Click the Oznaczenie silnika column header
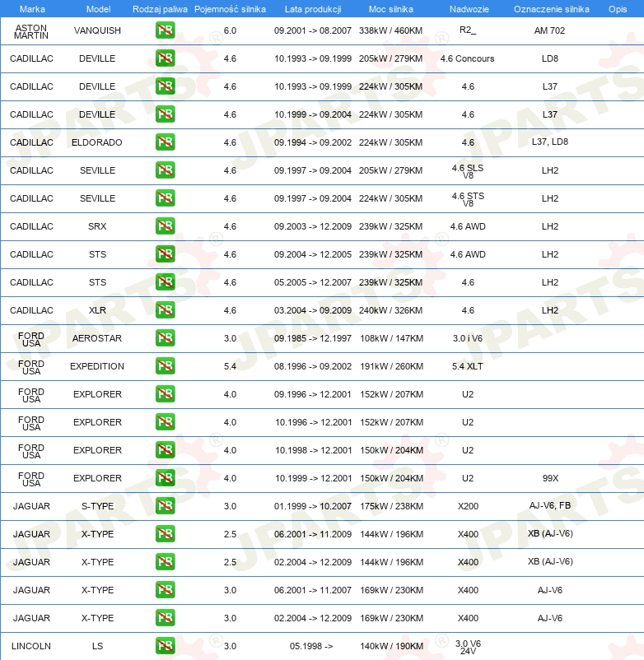The height and width of the screenshot is (660, 644). point(551,9)
